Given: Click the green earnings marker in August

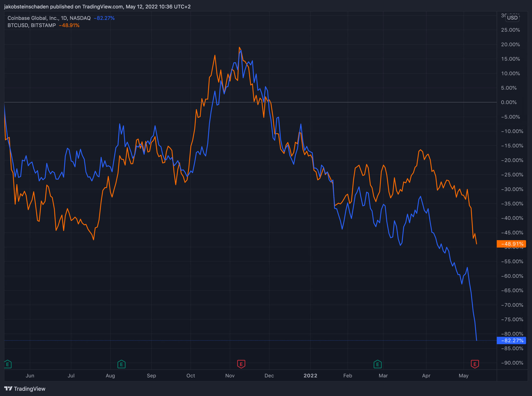Looking at the screenshot, I should [121, 364].
